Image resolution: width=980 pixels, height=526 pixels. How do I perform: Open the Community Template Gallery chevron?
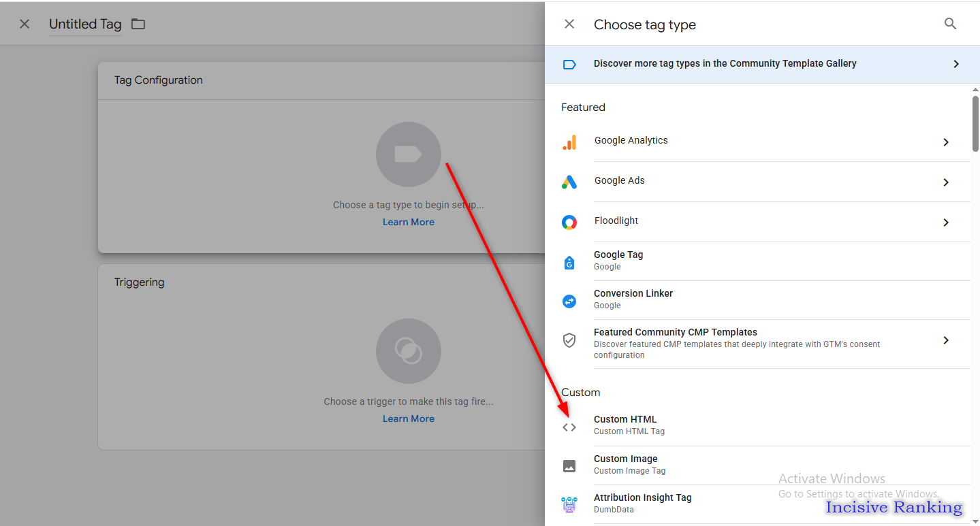(956, 64)
